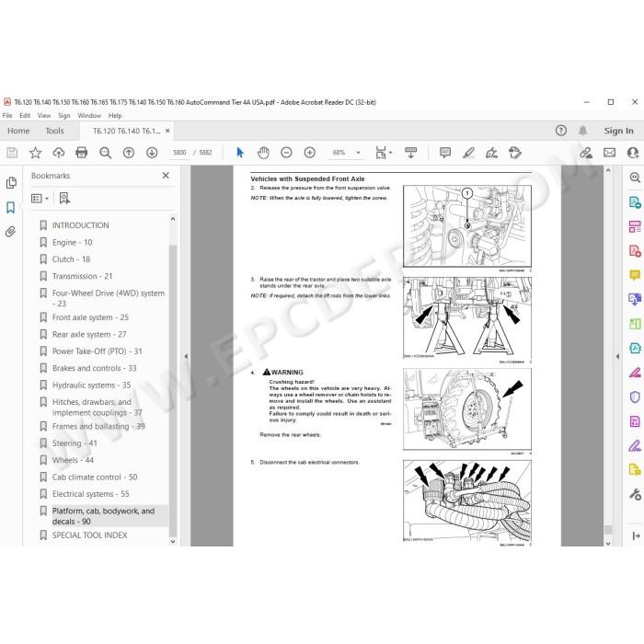Click the page number input field
Viewport: 644px width, 644px height.
(179, 153)
